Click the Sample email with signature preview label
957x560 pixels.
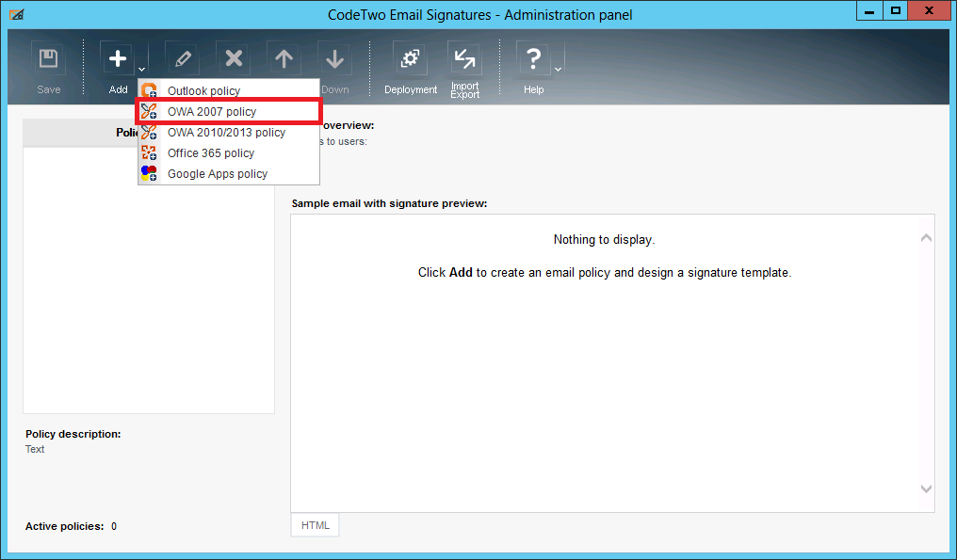tap(389, 203)
